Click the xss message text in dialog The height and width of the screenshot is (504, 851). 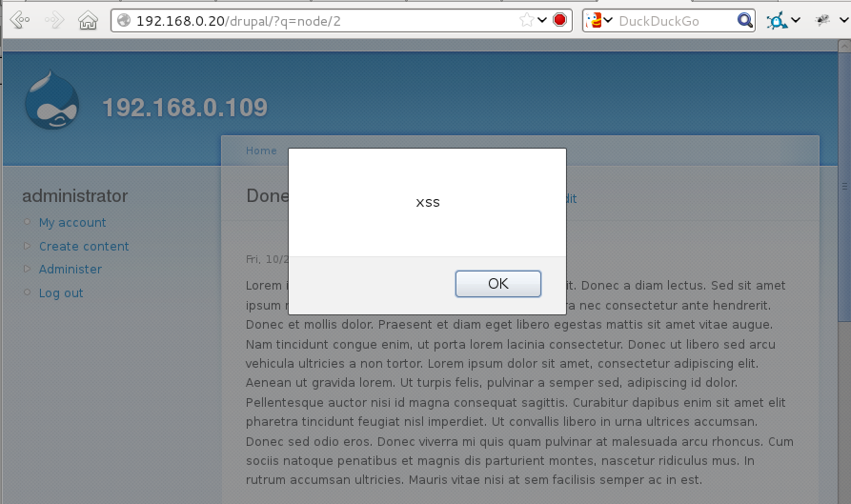pyautogui.click(x=428, y=202)
